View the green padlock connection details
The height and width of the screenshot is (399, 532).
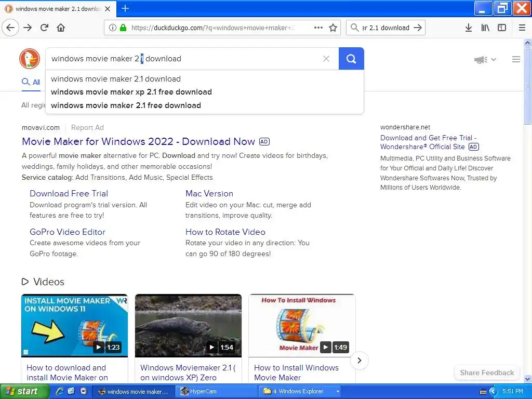[x=123, y=28]
